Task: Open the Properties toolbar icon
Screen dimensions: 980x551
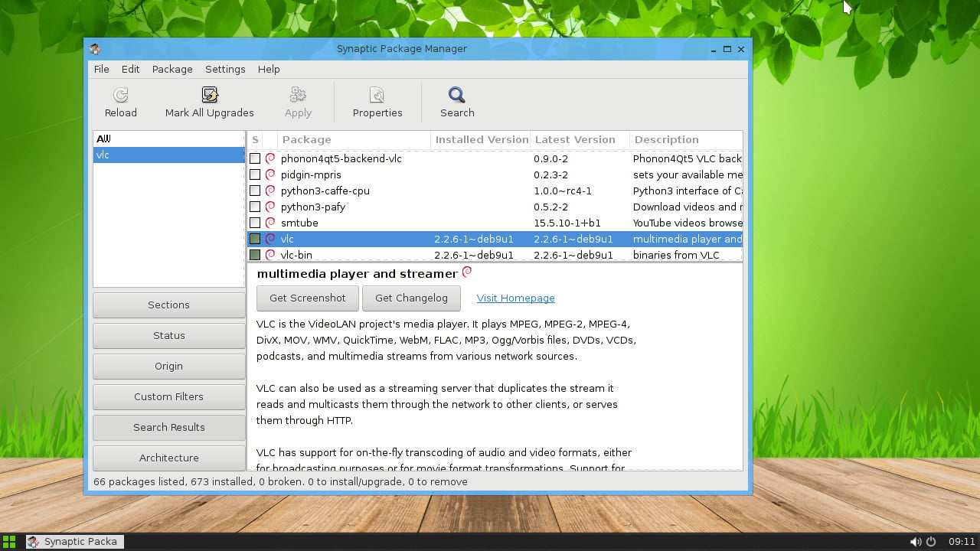Action: pos(377,95)
